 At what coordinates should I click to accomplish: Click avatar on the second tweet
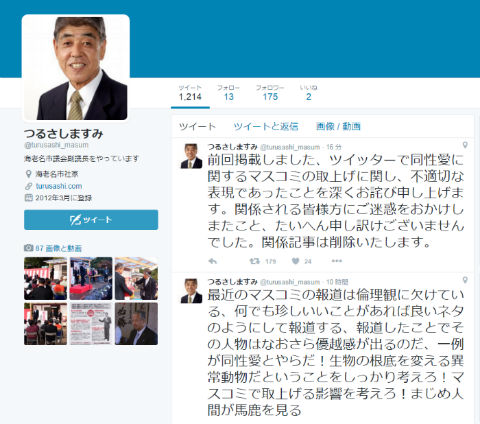click(x=191, y=291)
